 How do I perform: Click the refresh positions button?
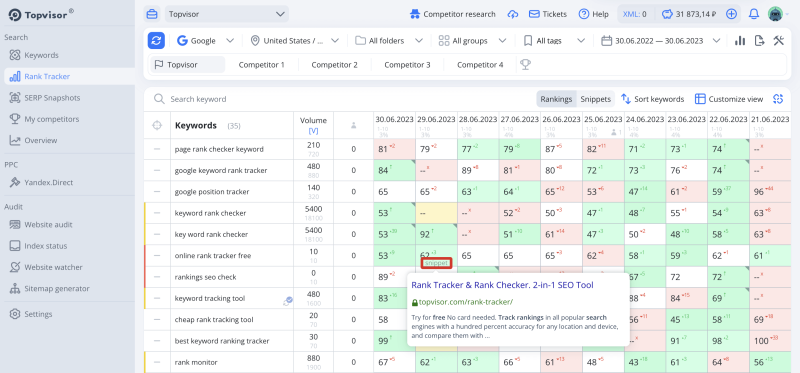coord(156,41)
